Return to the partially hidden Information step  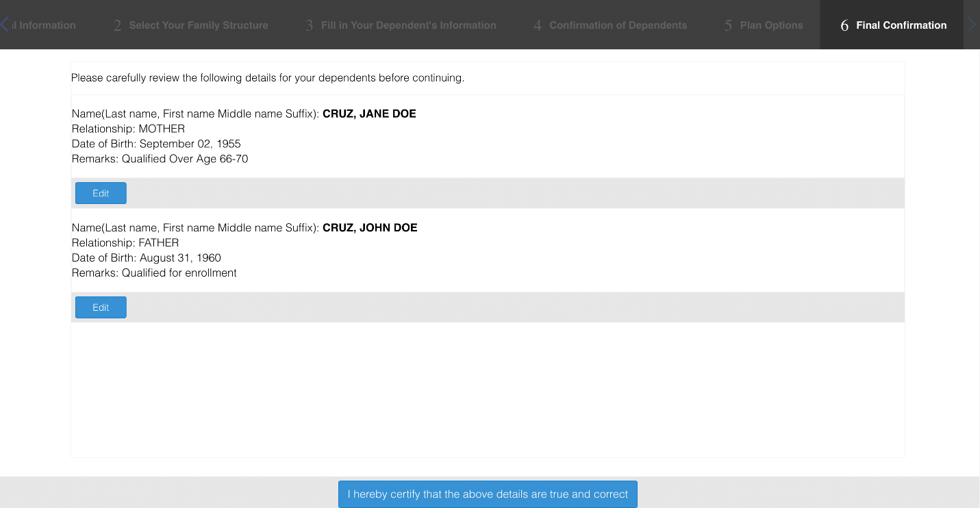coord(47,25)
